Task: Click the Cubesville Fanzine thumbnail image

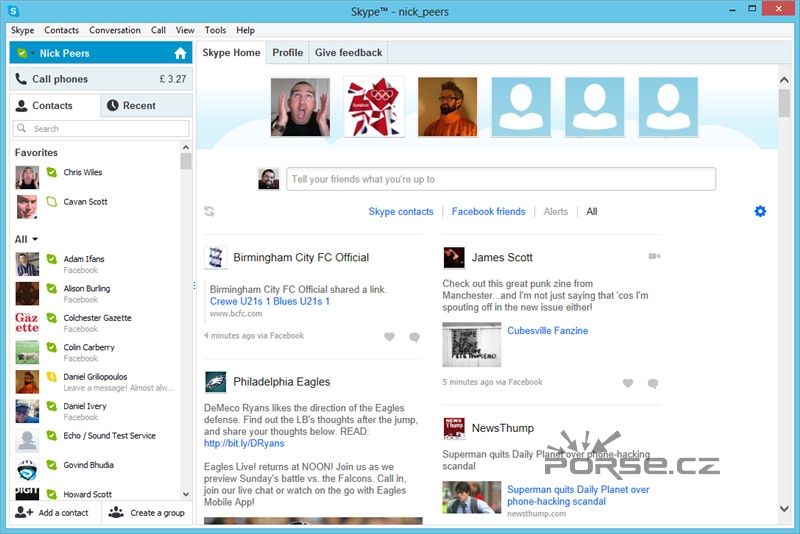Action: (471, 344)
